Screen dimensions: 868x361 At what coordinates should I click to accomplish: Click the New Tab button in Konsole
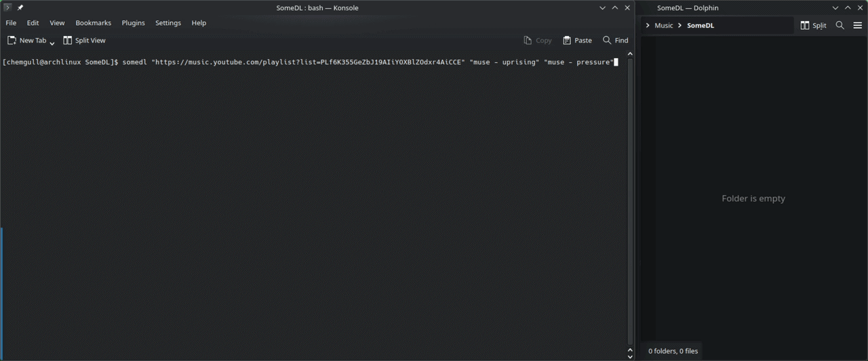(x=26, y=41)
